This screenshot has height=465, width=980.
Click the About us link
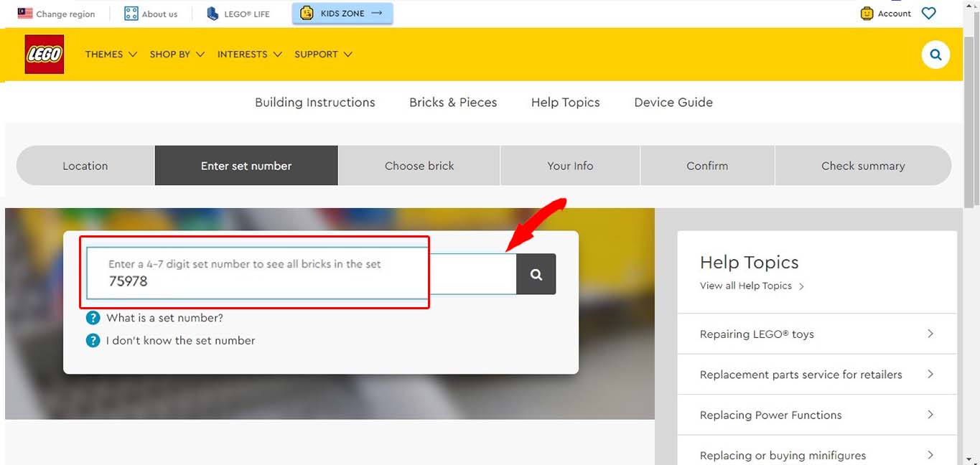pos(159,14)
